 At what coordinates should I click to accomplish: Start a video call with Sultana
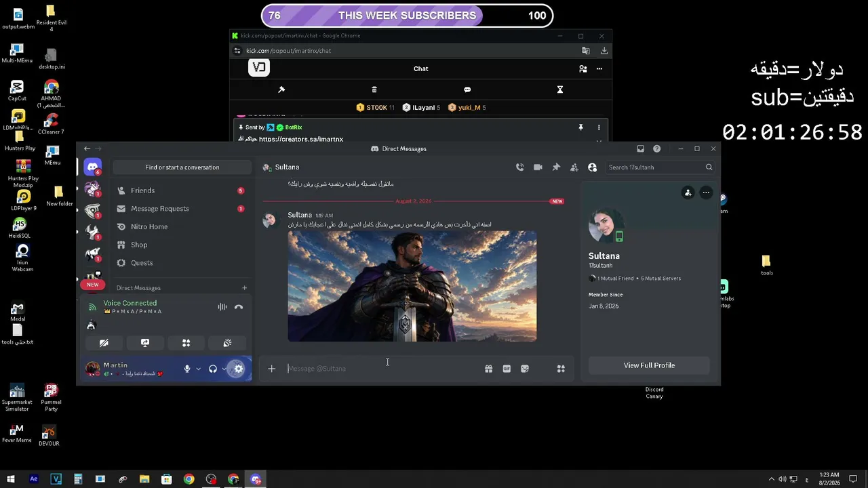click(538, 167)
